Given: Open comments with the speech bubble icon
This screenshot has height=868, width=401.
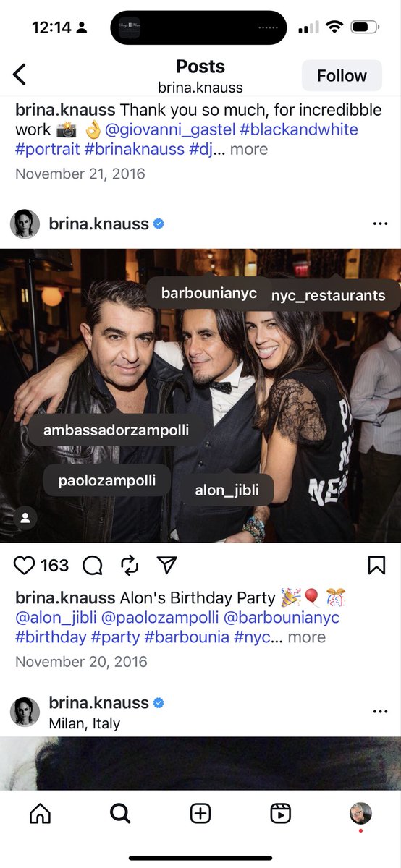Looking at the screenshot, I should (x=93, y=566).
